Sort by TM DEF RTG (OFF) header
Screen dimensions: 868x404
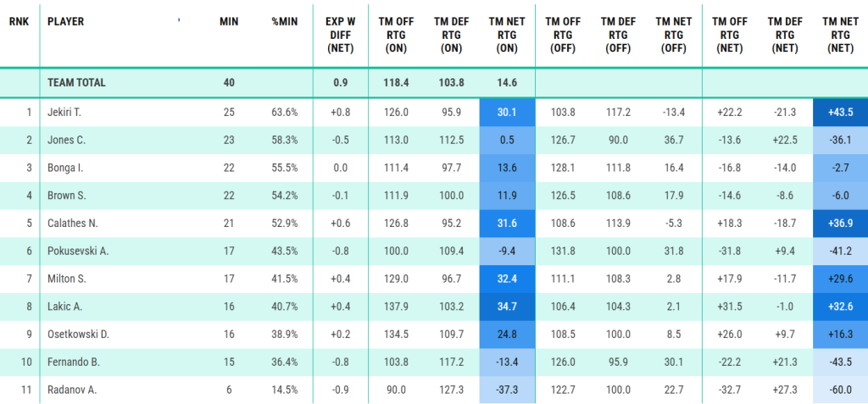[618, 34]
